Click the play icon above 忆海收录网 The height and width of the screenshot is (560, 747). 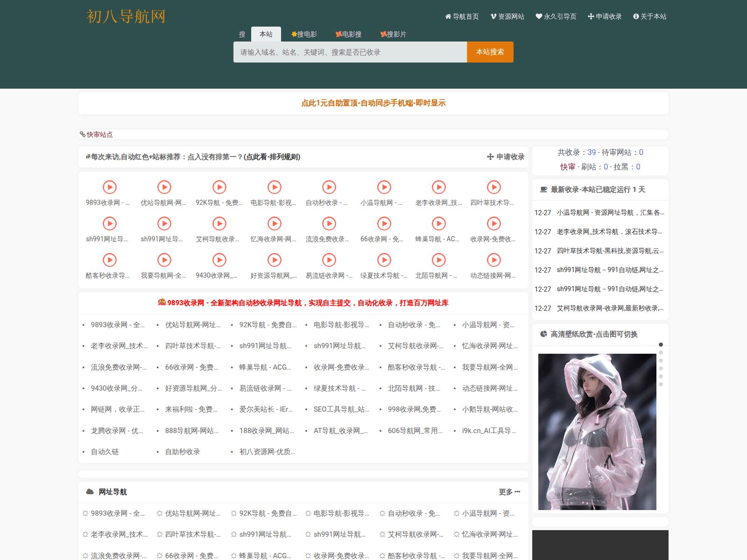(x=274, y=224)
